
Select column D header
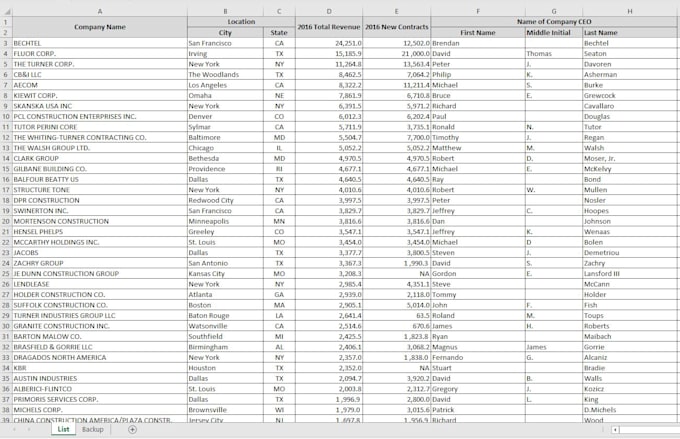pos(329,11)
